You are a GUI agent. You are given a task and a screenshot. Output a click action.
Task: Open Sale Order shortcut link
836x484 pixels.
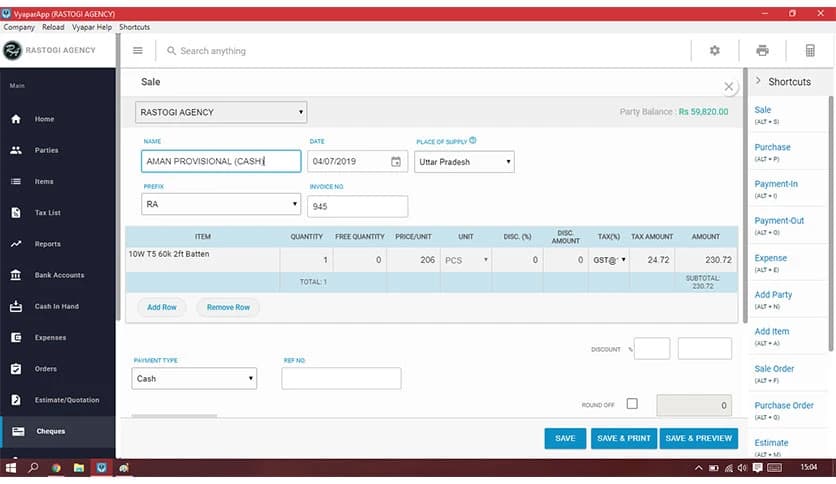tap(774, 369)
